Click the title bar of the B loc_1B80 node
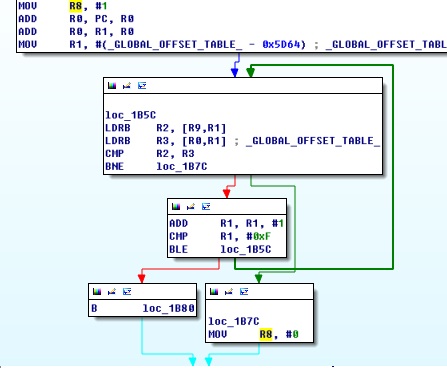 pos(142,292)
